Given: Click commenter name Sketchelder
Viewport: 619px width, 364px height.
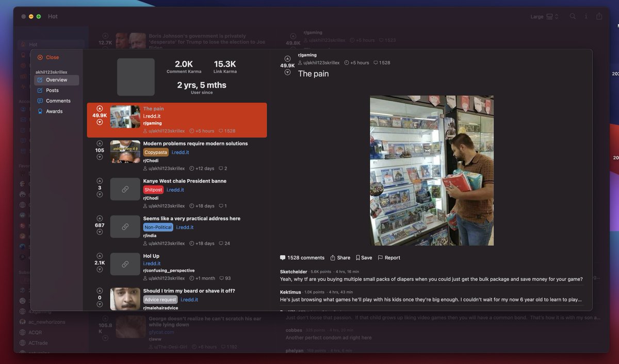Looking at the screenshot, I should (x=294, y=272).
